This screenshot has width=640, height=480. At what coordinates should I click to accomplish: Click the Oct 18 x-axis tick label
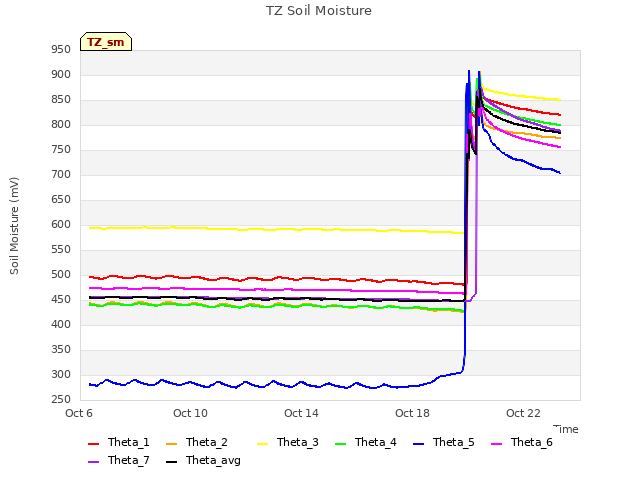coord(412,413)
